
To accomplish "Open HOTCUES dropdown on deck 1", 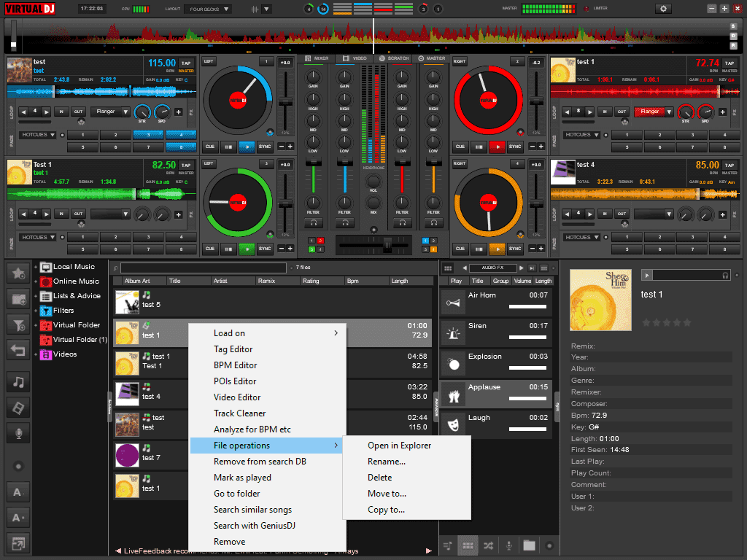I will point(38,135).
